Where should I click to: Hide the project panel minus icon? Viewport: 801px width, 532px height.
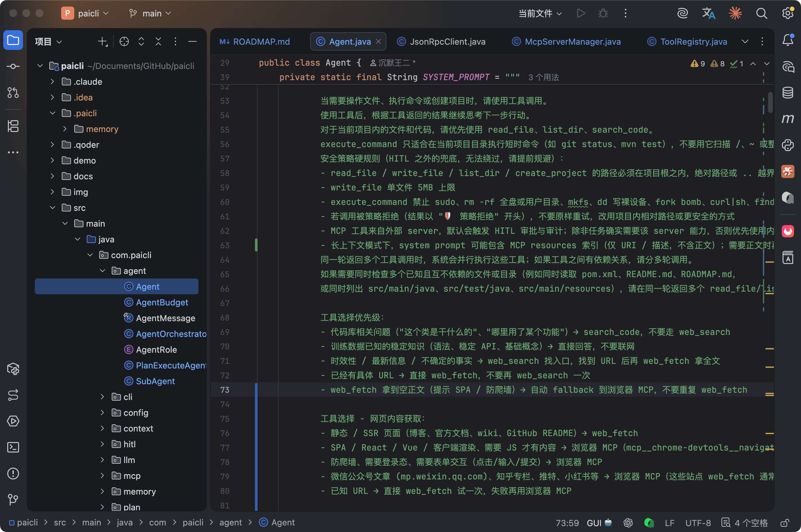click(x=193, y=41)
